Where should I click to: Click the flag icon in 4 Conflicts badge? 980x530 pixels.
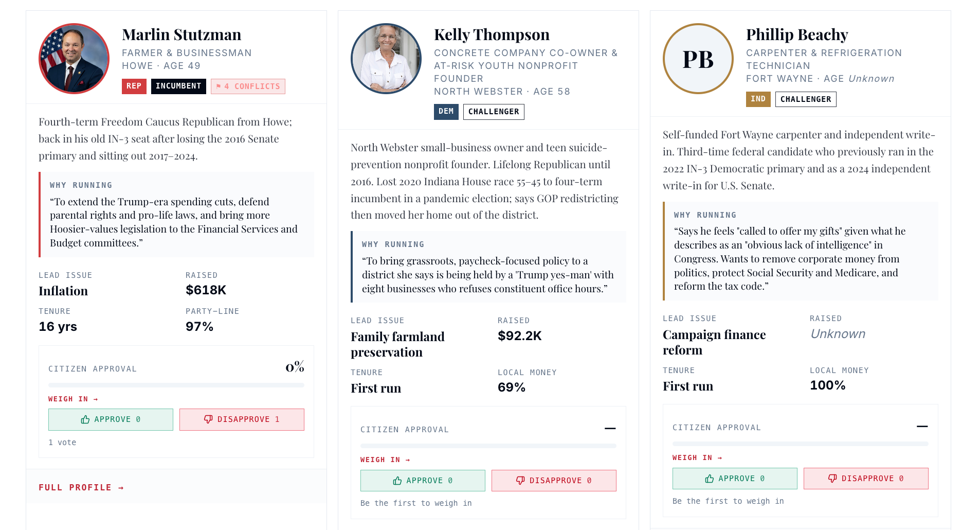point(219,86)
